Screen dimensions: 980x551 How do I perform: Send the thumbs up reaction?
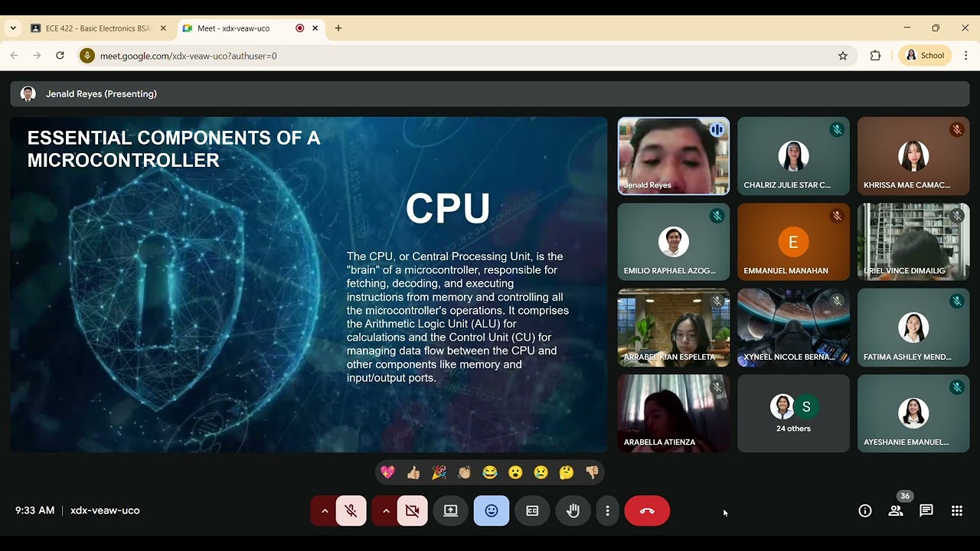coord(413,473)
